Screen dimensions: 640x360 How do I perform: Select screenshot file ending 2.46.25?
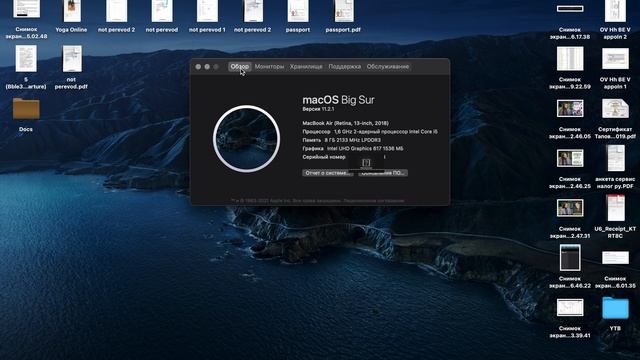(570, 158)
